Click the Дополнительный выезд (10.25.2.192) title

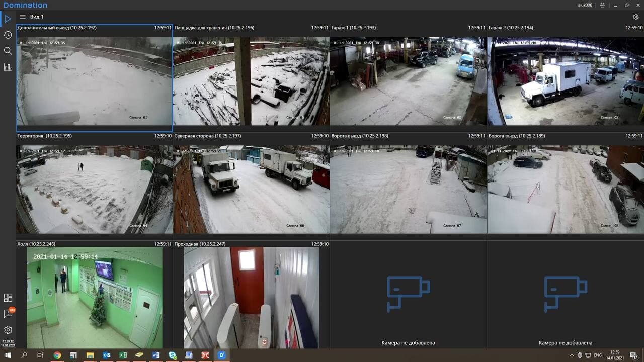pyautogui.click(x=57, y=28)
